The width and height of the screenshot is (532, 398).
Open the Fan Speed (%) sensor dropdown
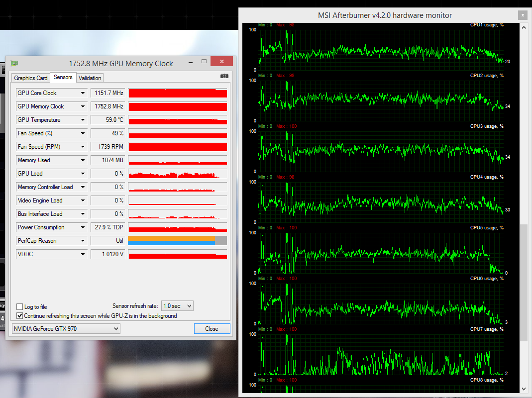click(83, 133)
